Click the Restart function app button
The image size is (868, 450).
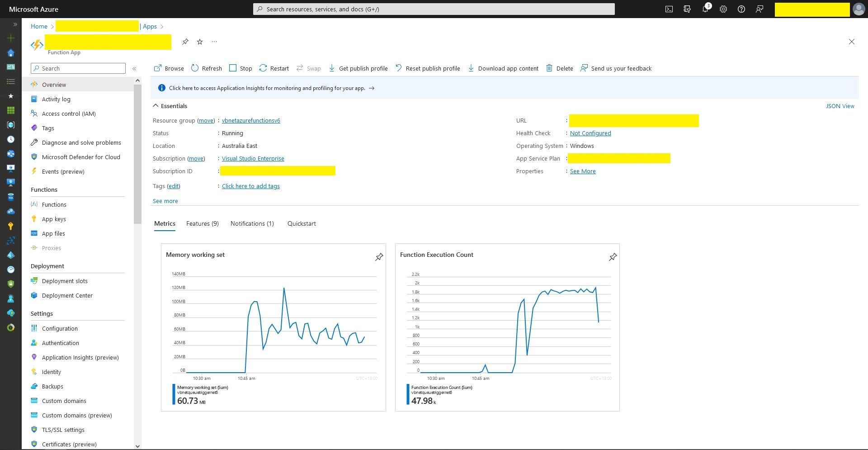click(x=274, y=68)
